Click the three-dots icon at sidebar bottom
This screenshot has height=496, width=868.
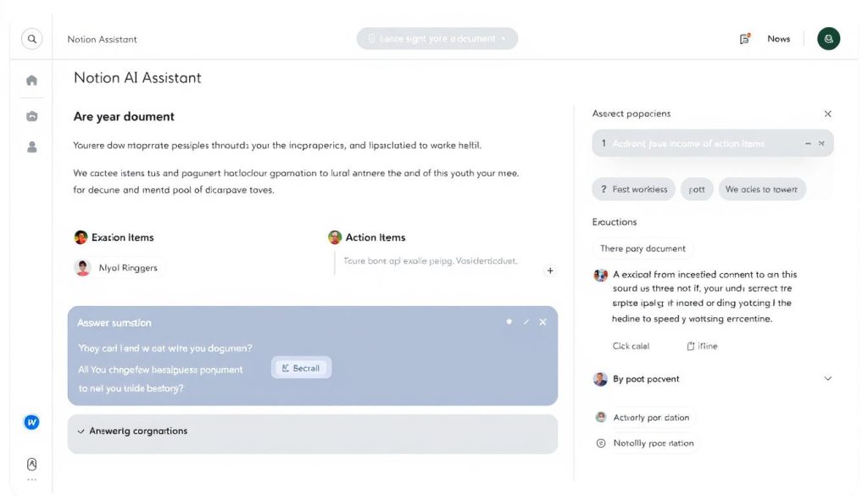[31, 480]
